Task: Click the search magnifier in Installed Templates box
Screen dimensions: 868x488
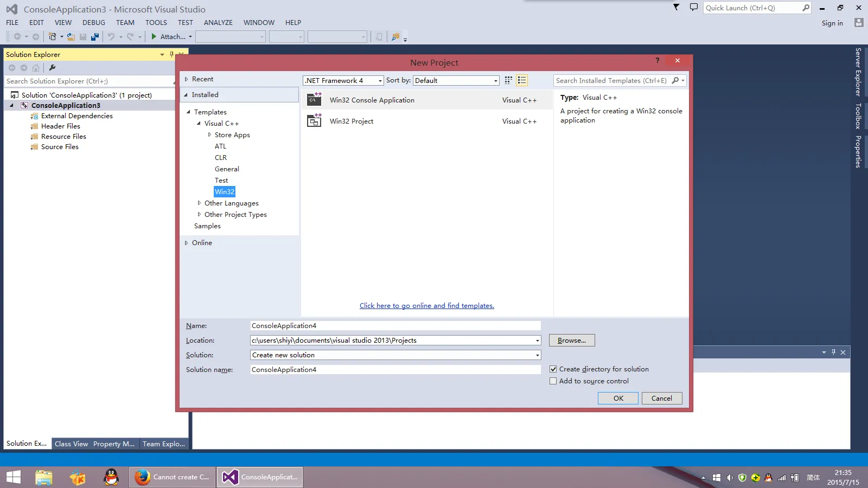Action: point(675,80)
